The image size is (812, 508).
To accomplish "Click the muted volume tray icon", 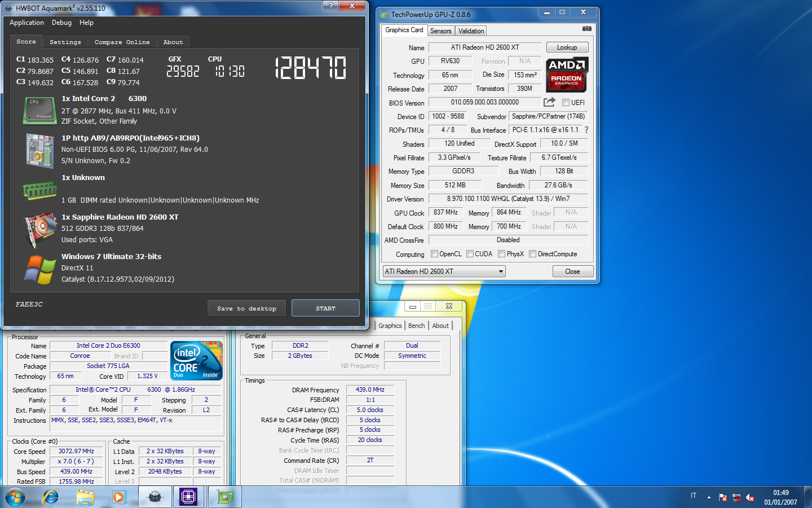I will click(x=750, y=497).
